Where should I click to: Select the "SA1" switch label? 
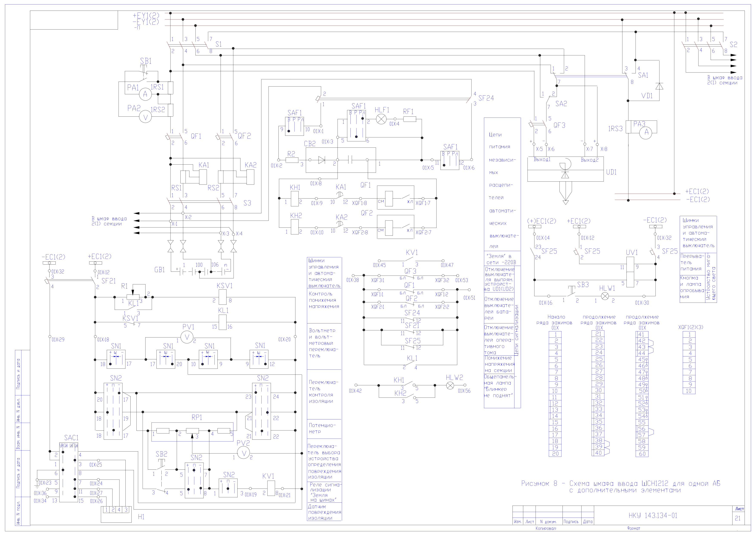pos(643,75)
